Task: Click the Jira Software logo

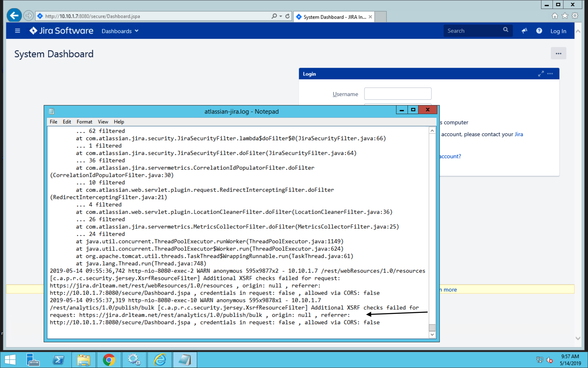Action: [61, 31]
